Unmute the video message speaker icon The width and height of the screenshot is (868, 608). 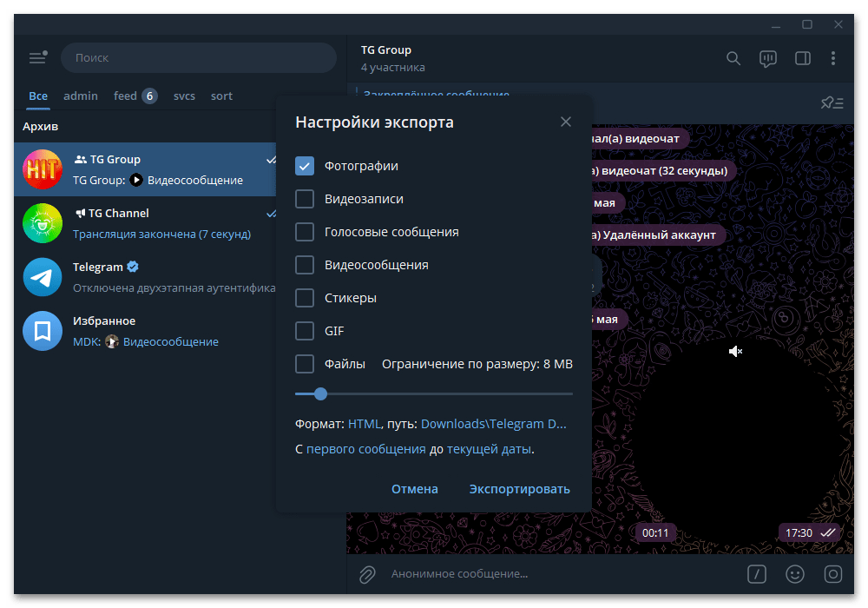735,351
